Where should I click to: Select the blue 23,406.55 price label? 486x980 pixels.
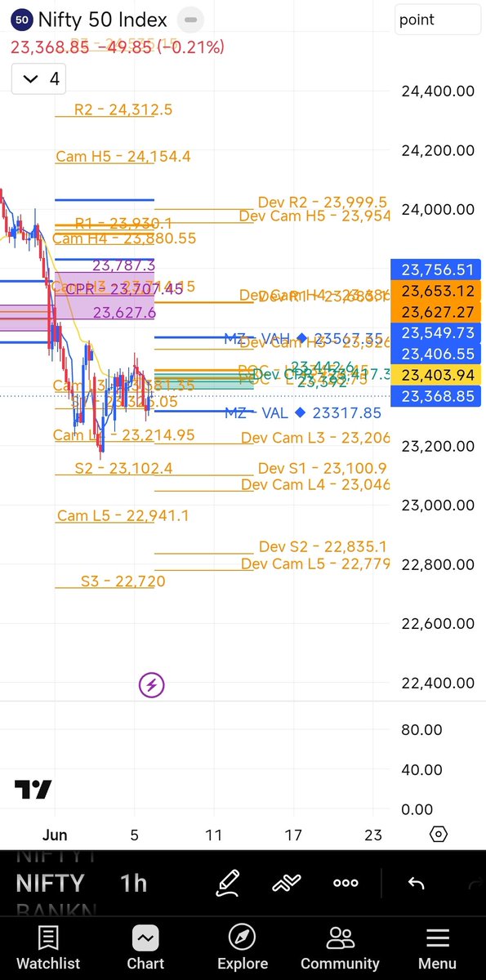pyautogui.click(x=436, y=354)
